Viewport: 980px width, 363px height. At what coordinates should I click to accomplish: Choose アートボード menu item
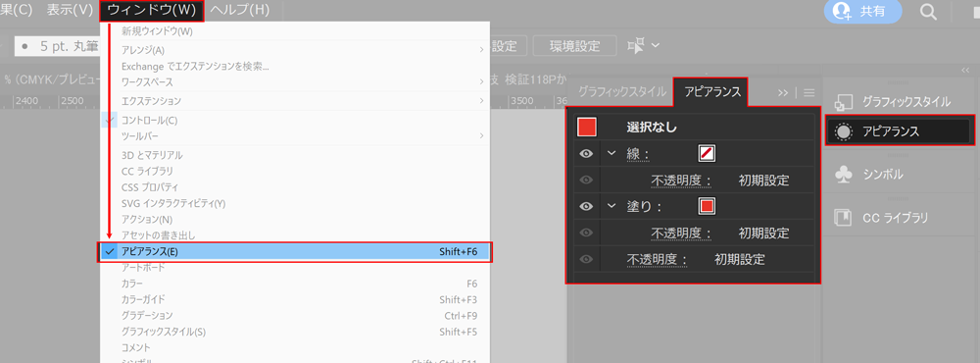294,268
